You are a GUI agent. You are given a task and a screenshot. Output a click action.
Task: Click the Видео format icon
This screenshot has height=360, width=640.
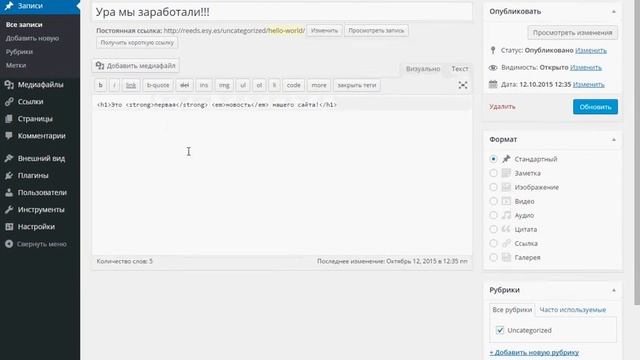(x=506, y=201)
